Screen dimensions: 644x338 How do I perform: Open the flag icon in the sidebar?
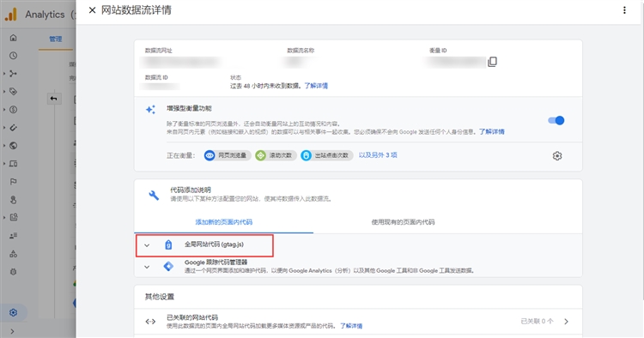coord(13,182)
